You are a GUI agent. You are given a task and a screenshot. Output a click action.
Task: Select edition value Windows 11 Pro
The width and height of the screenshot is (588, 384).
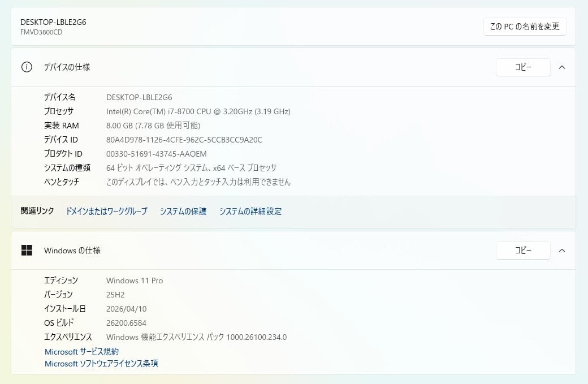tap(135, 281)
